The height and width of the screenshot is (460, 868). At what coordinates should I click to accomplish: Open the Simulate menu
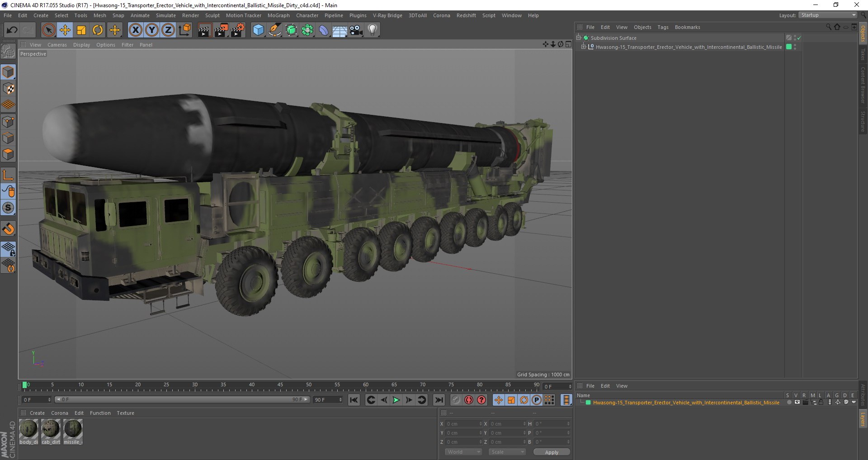point(166,15)
